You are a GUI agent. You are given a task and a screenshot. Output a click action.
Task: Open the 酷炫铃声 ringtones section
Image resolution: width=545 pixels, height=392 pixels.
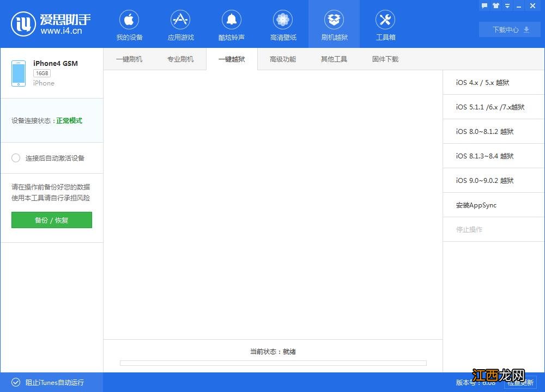pos(232,26)
